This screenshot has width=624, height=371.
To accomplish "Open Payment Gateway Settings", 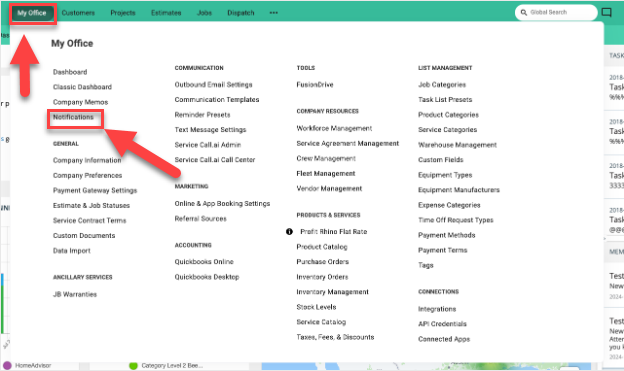I will click(95, 190).
